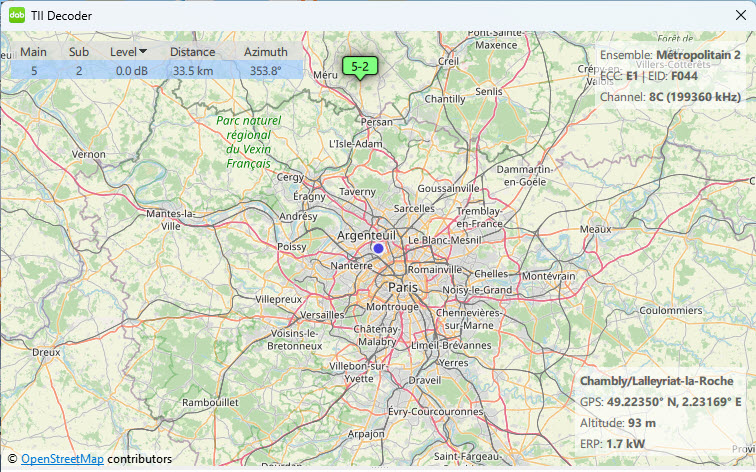Click the Meaux label on the map

pos(595,229)
